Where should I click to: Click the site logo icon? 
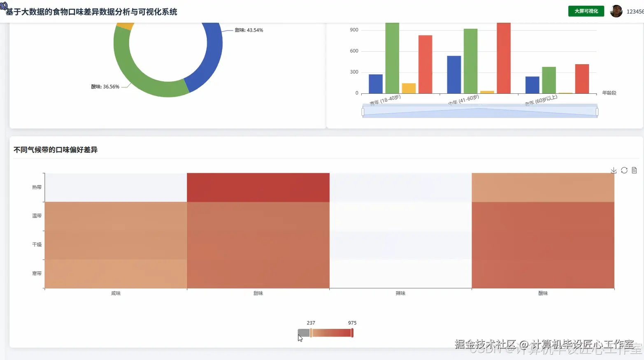coord(4,6)
